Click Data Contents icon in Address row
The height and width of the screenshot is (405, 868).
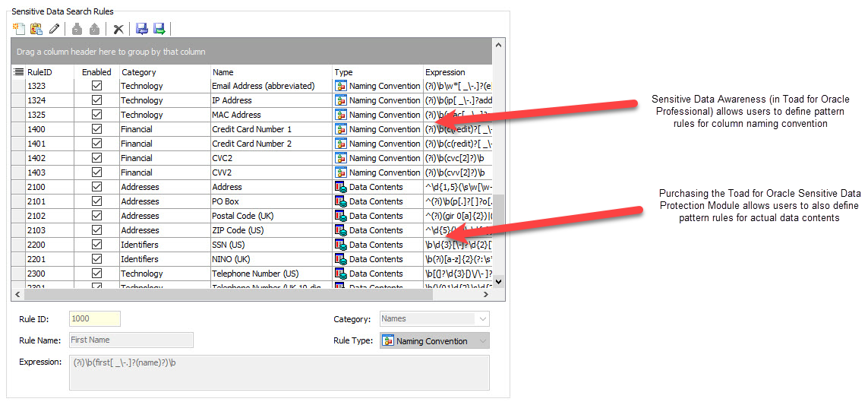[341, 187]
